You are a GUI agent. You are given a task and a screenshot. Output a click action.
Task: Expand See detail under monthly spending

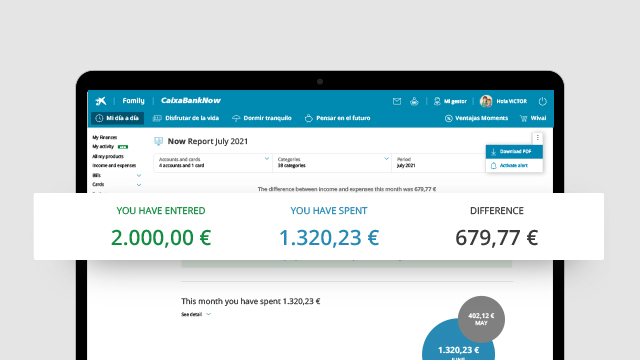196,314
